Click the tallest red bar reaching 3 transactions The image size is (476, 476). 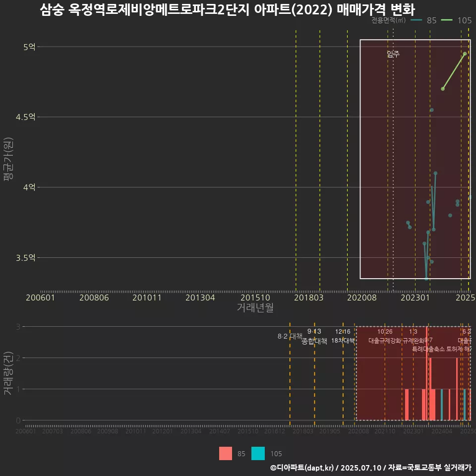(427, 373)
